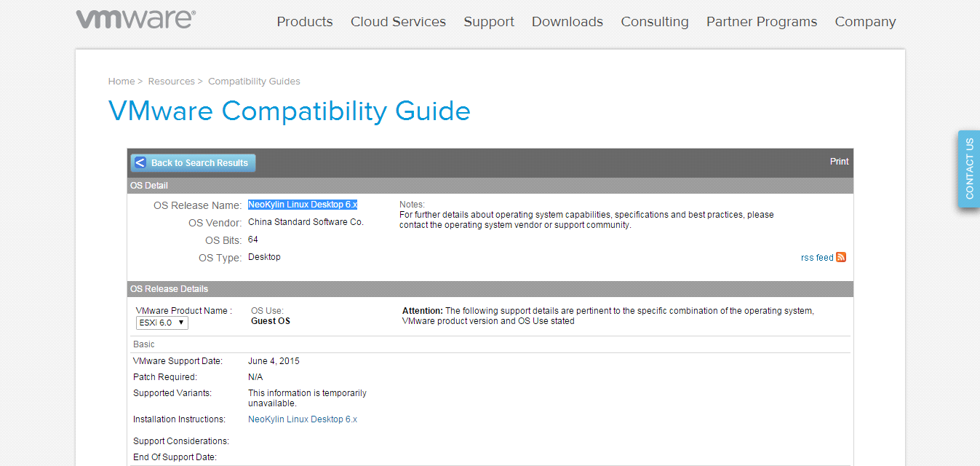Click the OS Vendor value China Standard Software Co.

[x=306, y=222]
